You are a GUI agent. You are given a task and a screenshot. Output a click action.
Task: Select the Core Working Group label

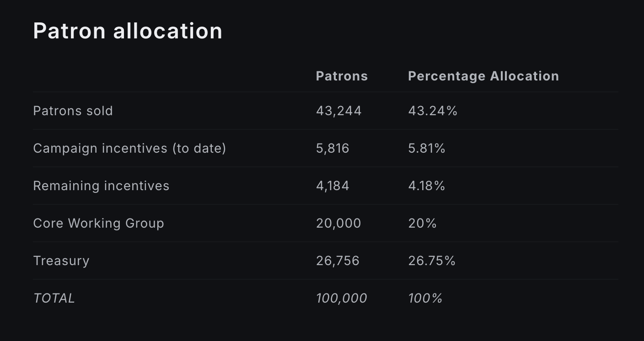pyautogui.click(x=98, y=223)
